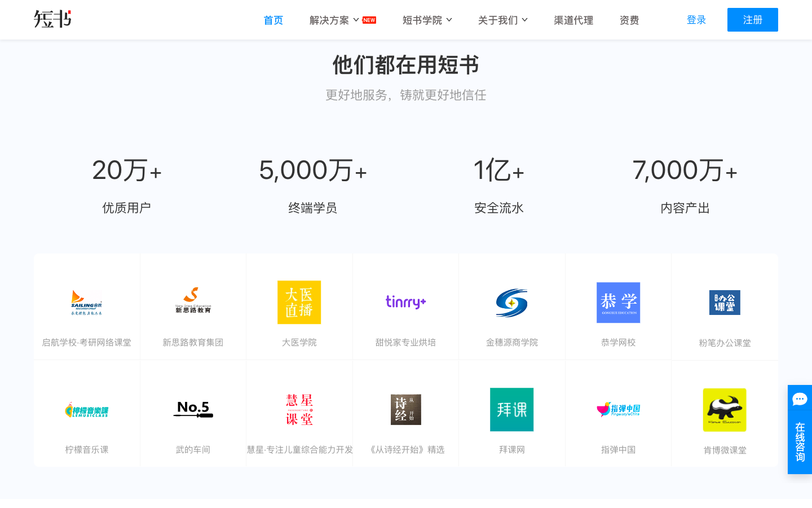Open the 渠道代理 navigation item
This screenshot has height=508, width=812.
[573, 20]
